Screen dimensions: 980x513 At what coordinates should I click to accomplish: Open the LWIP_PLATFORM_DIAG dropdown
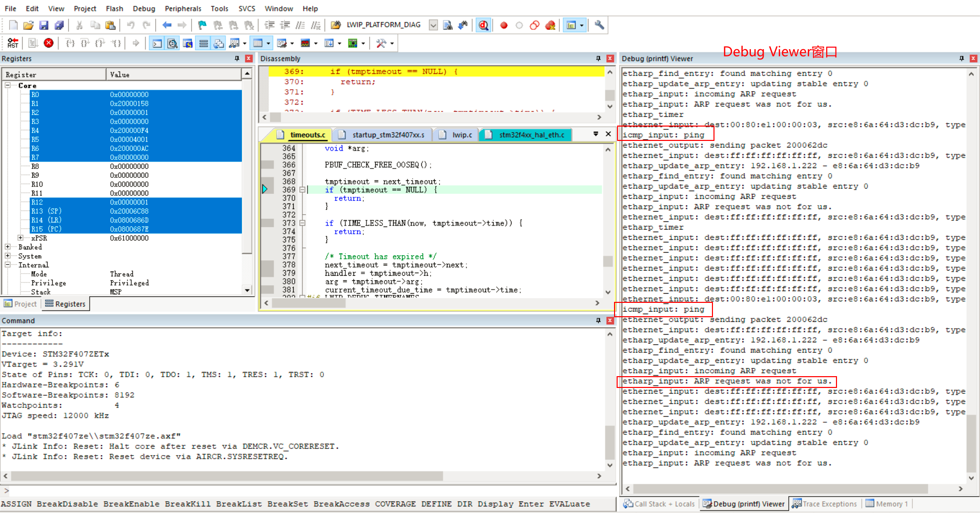[433, 25]
